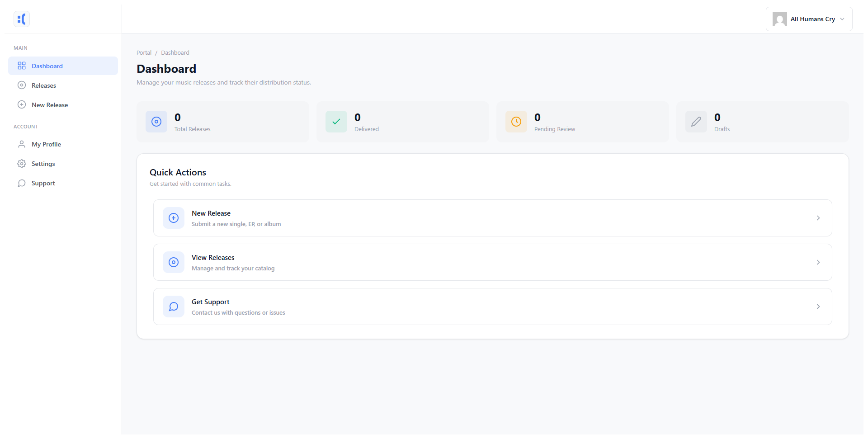Select the New Release plus icon in sidebar
The width and height of the screenshot is (868, 439).
22,104
